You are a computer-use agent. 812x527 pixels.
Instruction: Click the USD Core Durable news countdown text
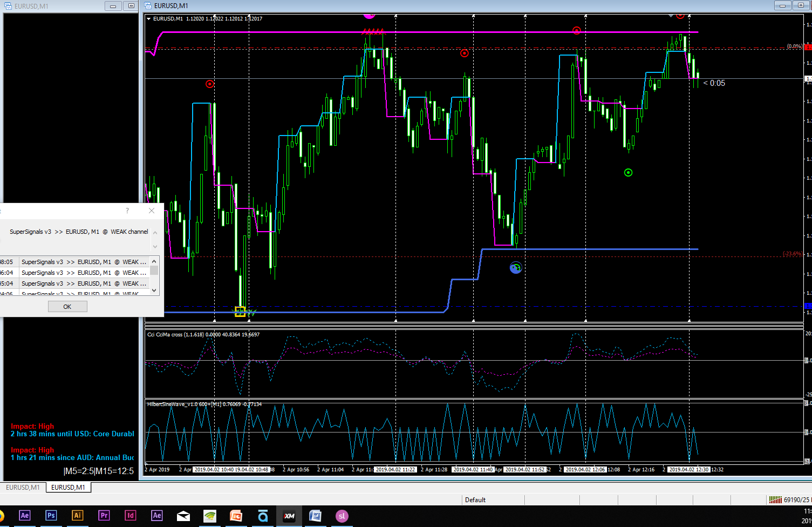[72, 434]
